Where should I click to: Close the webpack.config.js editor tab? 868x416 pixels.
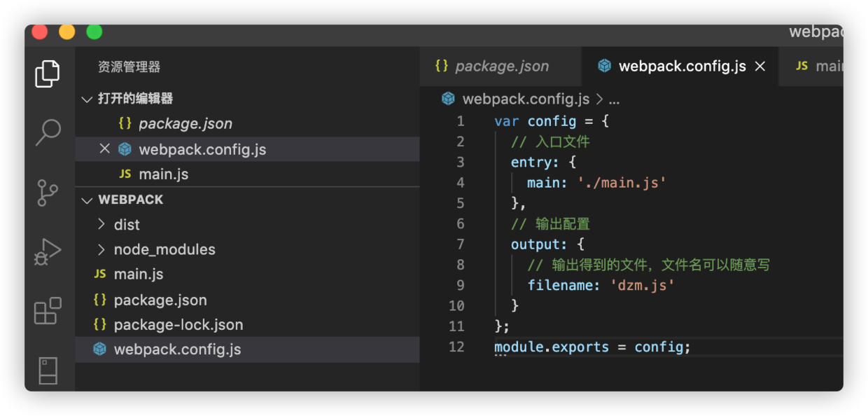pos(760,67)
